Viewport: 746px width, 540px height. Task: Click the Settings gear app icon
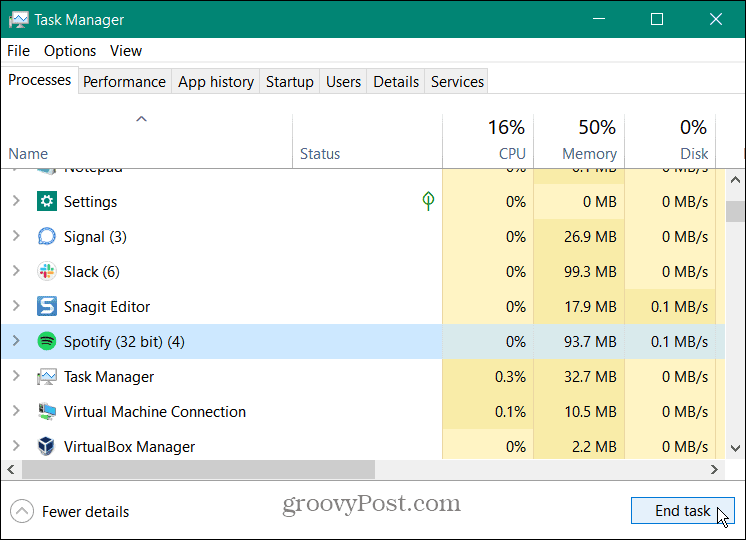coord(47,202)
